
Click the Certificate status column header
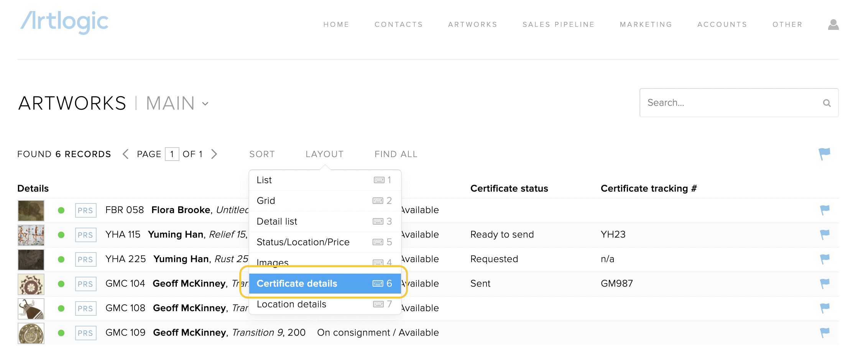pos(509,189)
